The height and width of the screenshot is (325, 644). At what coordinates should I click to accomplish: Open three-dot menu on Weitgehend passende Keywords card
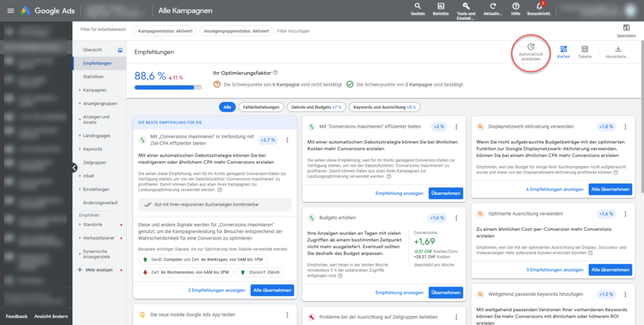(625, 294)
